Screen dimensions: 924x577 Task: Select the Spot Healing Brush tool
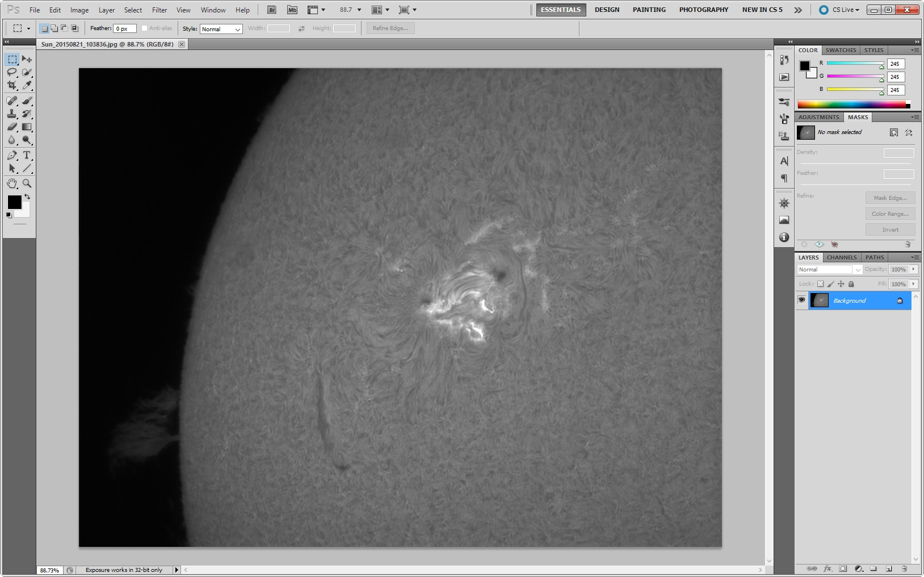12,101
